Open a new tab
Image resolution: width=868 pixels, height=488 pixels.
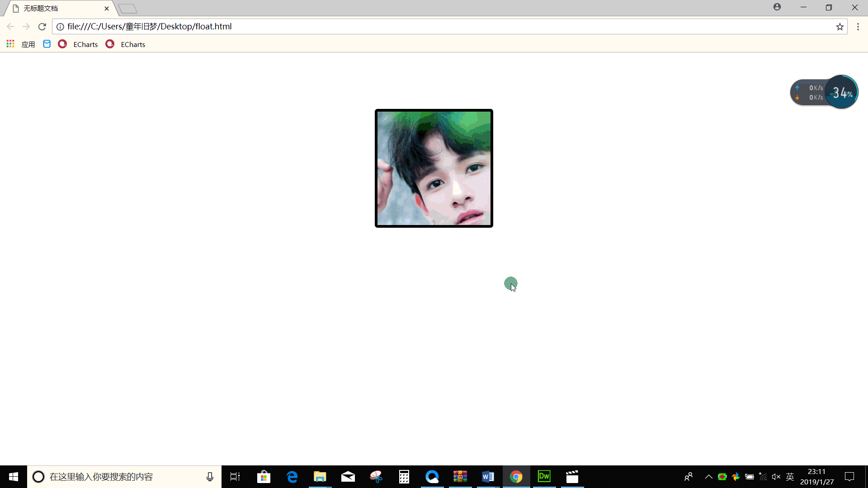(x=128, y=9)
